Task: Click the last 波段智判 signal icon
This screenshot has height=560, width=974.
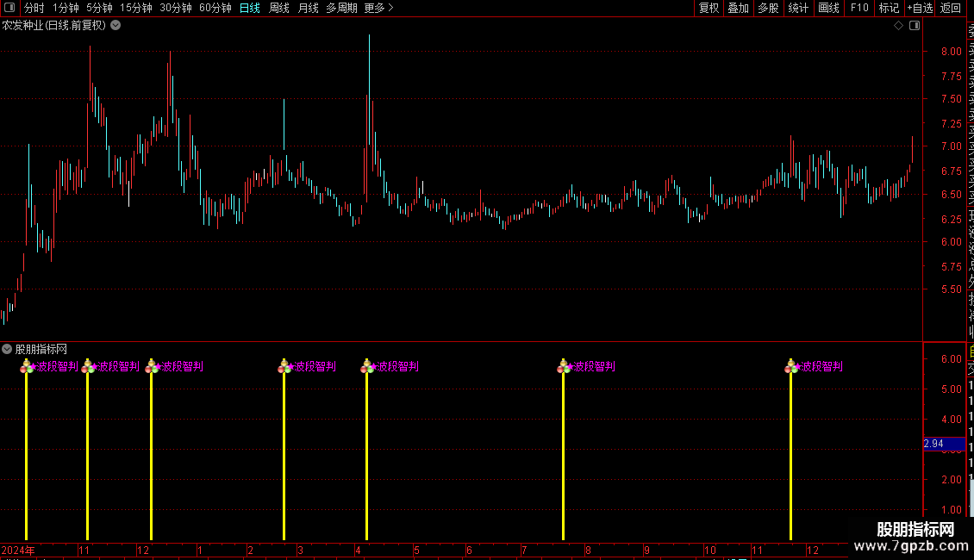Action: point(790,366)
